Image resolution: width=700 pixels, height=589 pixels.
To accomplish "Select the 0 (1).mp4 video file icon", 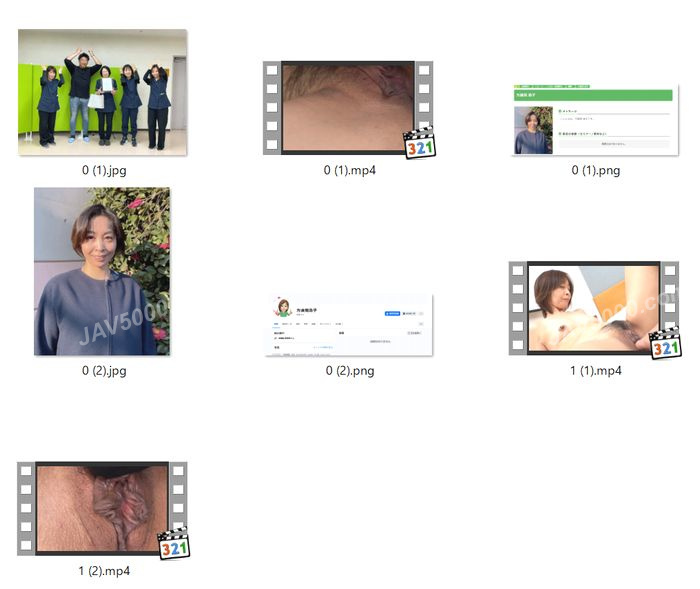I will [347, 107].
